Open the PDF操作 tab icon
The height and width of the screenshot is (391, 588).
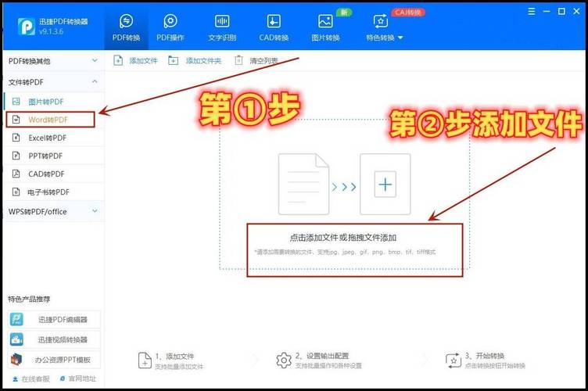[x=170, y=21]
